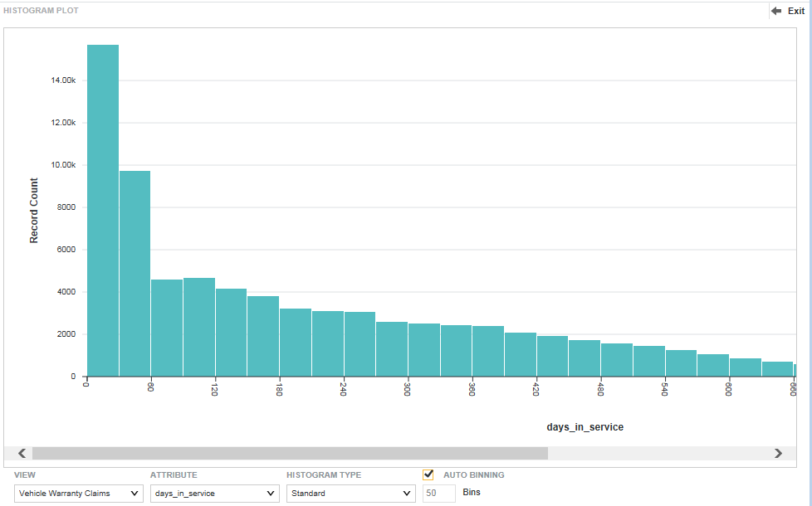Toggle the AUTO BINNING checkbox
Screen dimensions: 812x506
428,474
